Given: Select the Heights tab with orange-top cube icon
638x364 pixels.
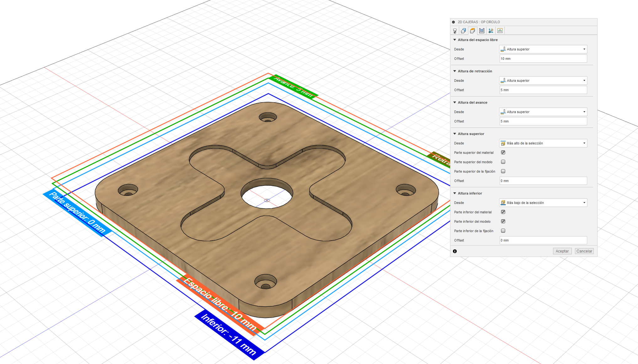Looking at the screenshot, I should pyautogui.click(x=472, y=31).
